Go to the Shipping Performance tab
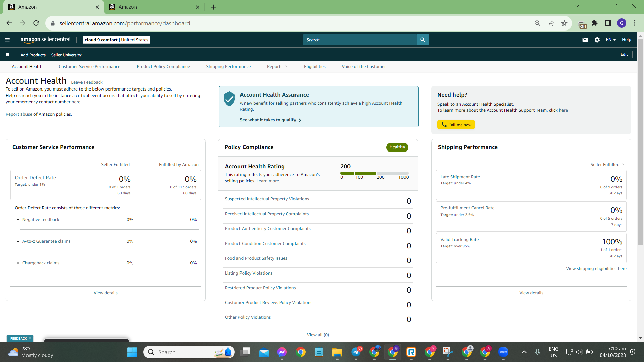Image resolution: width=644 pixels, height=362 pixels. (x=228, y=66)
